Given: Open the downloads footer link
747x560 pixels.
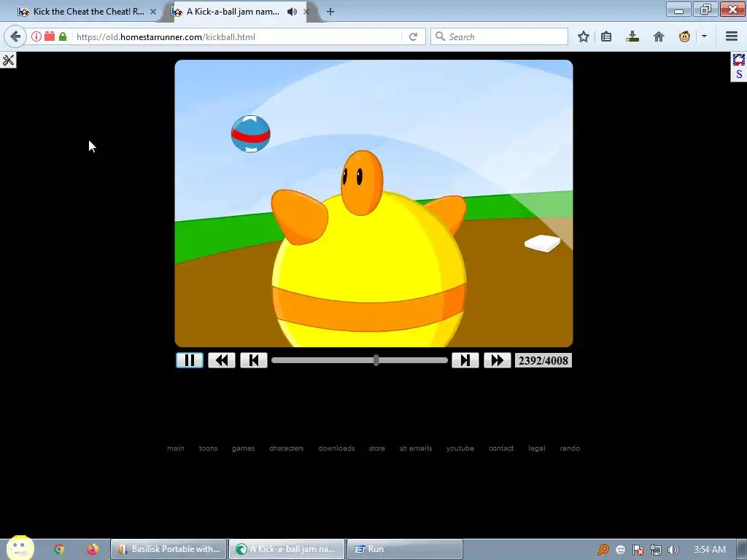Looking at the screenshot, I should pos(336,448).
